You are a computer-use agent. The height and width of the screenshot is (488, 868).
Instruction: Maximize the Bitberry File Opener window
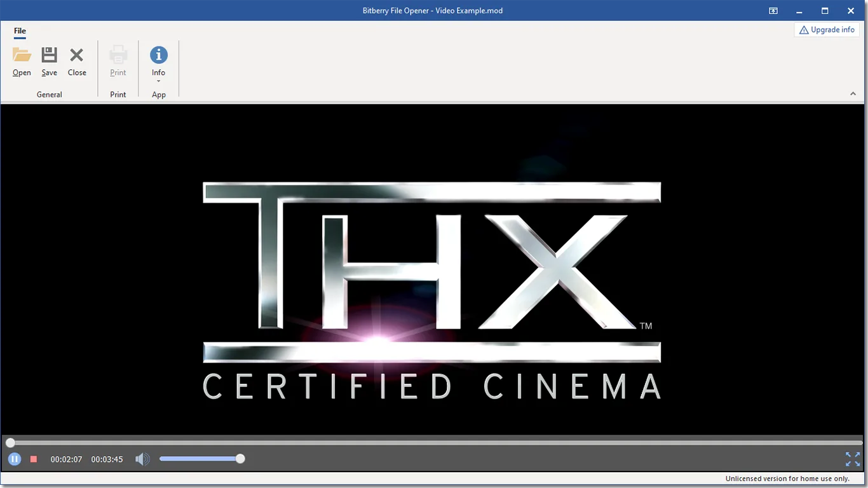pyautogui.click(x=825, y=11)
